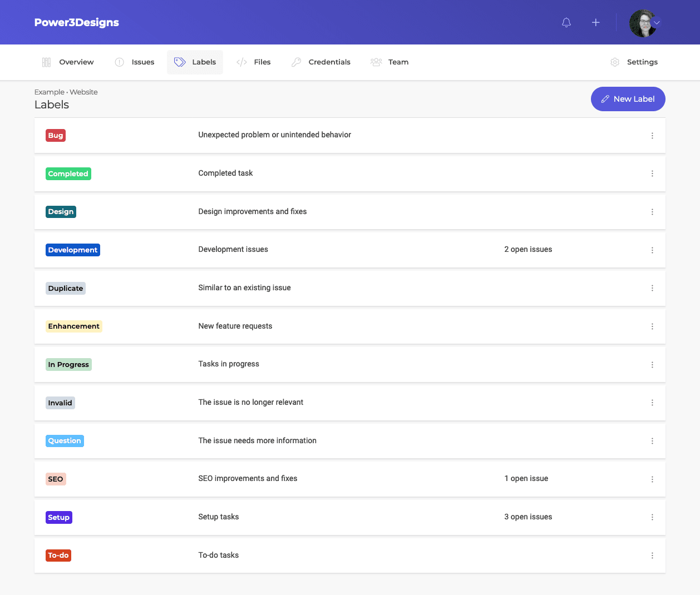The image size is (700, 595).
Task: View the '1 open issue' for SEO
Action: pyautogui.click(x=526, y=479)
